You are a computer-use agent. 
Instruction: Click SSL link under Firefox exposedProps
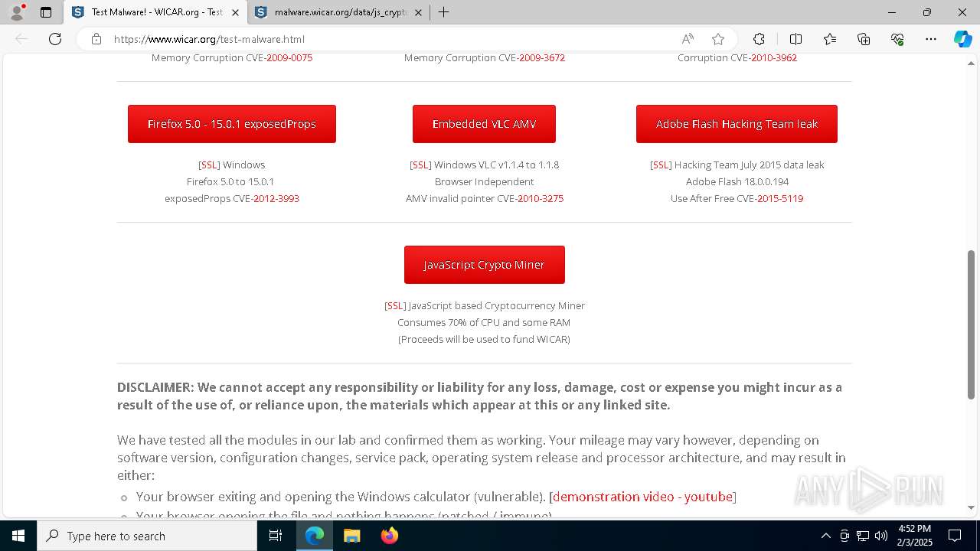tap(209, 165)
